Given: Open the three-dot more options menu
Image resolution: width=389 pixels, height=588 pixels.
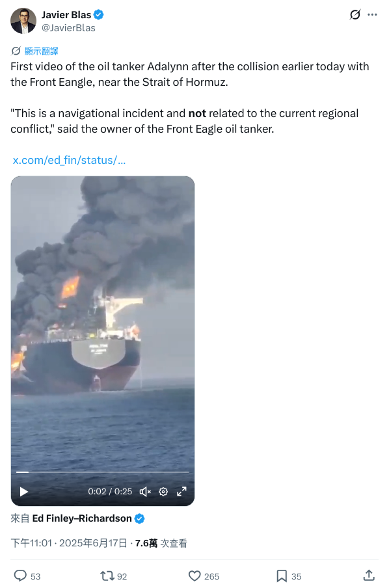Looking at the screenshot, I should 372,14.
